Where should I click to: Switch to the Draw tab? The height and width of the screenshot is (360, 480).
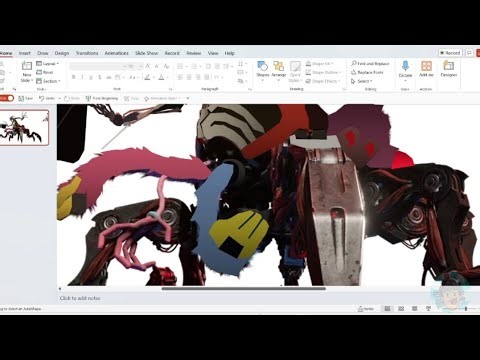(43, 53)
